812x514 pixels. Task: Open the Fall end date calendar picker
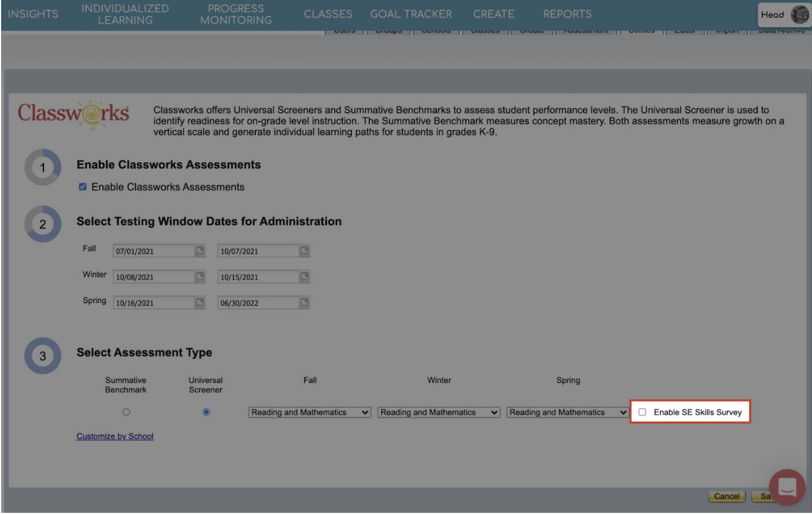[305, 251]
